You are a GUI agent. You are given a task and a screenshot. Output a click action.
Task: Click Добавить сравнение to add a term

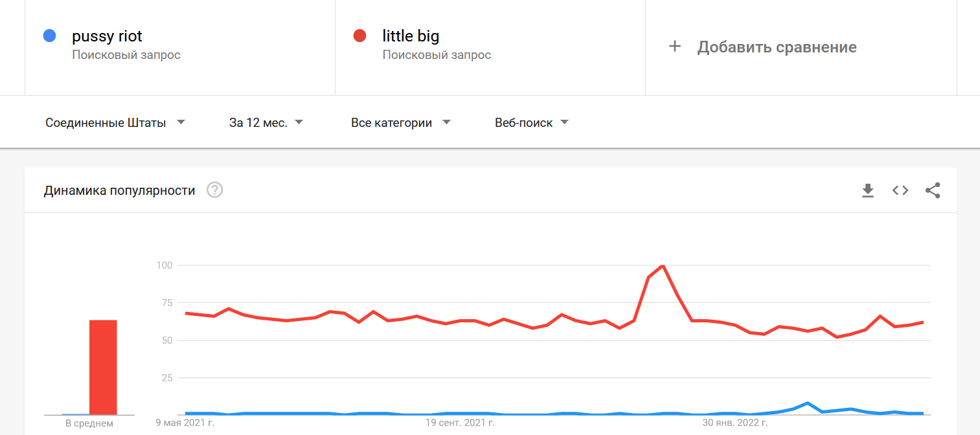pos(777,47)
